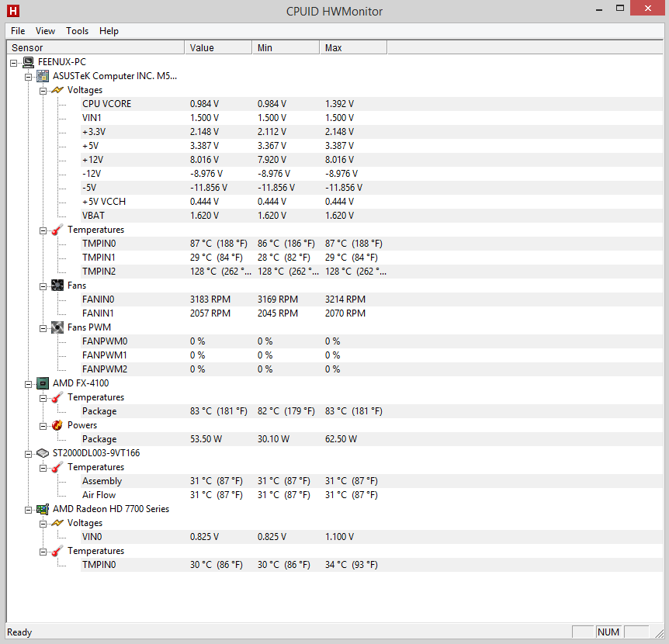Select the +5V VCCH row
This screenshot has width=669, height=644.
(x=372, y=202)
